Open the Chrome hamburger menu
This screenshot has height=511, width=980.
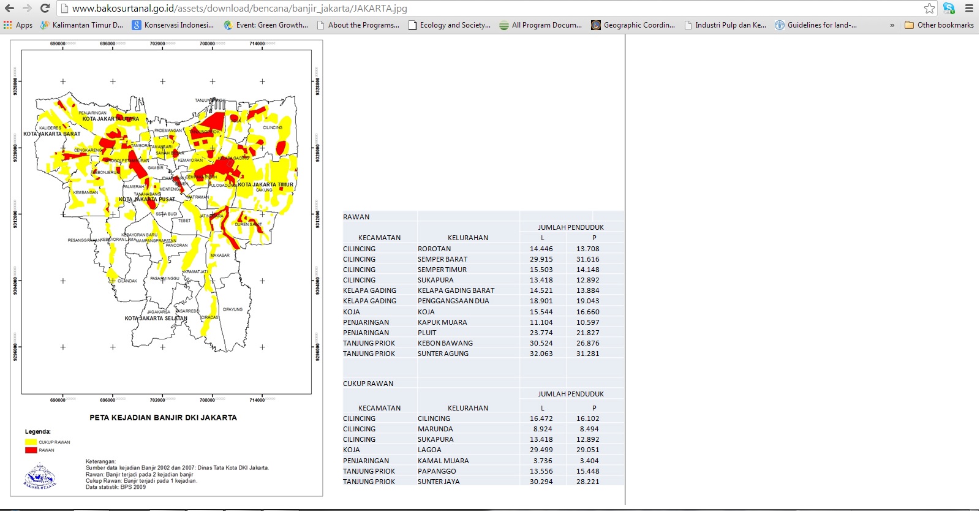click(x=969, y=9)
